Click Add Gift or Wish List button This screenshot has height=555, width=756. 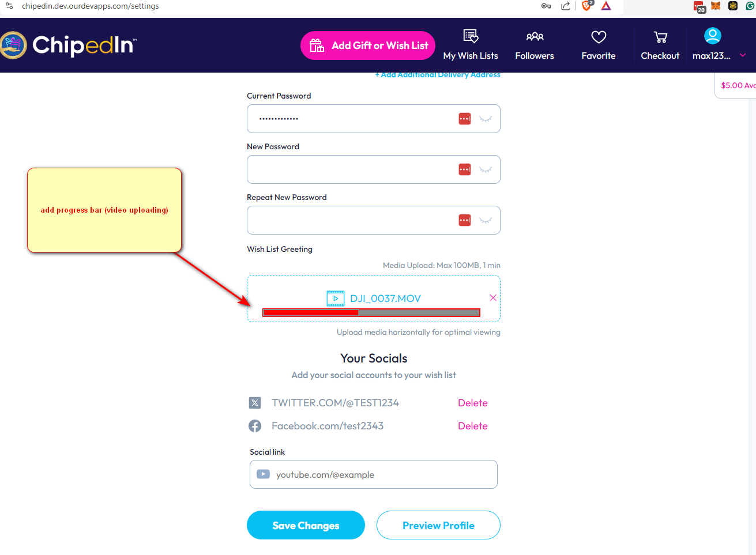(368, 46)
